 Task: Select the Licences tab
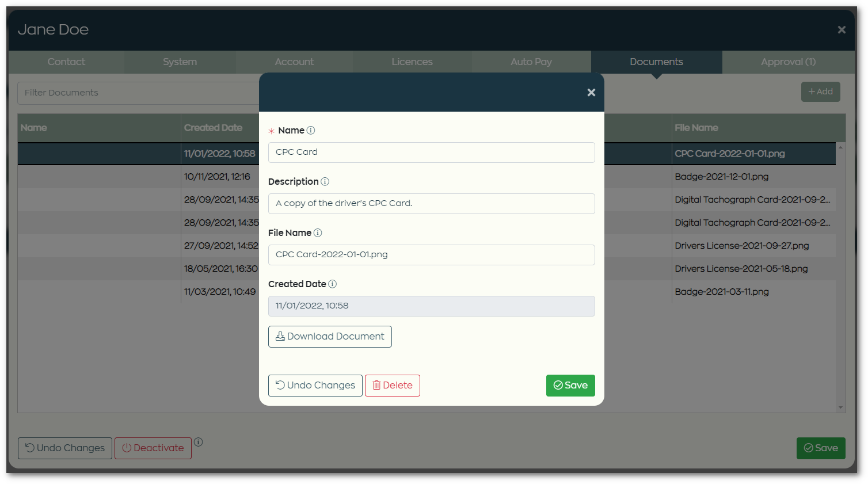pos(412,62)
